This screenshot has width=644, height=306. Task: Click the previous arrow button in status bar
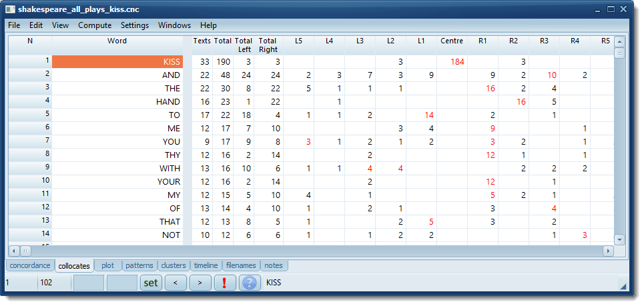(x=176, y=283)
